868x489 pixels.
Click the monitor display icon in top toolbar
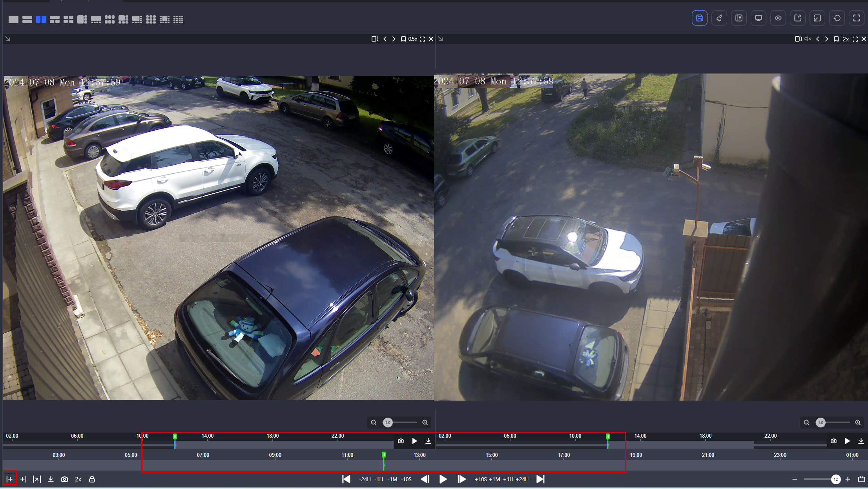tap(758, 18)
